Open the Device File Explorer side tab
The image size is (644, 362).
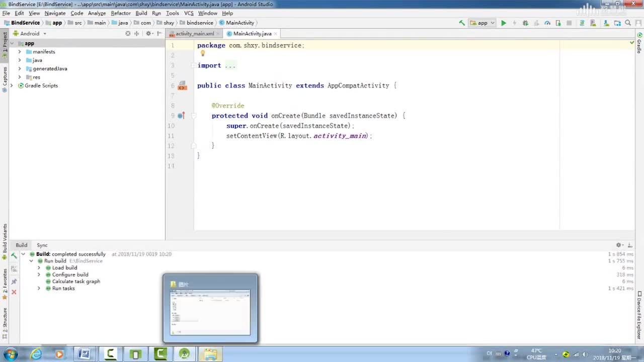coord(639,316)
